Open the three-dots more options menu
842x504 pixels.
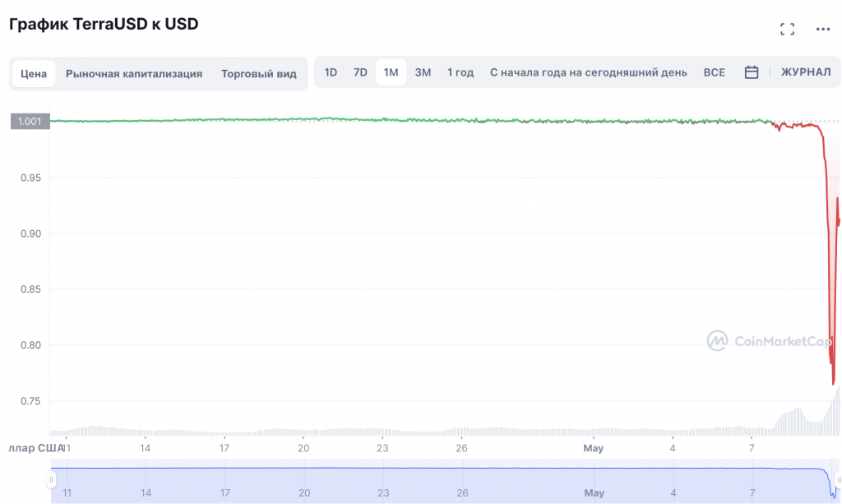(x=823, y=30)
